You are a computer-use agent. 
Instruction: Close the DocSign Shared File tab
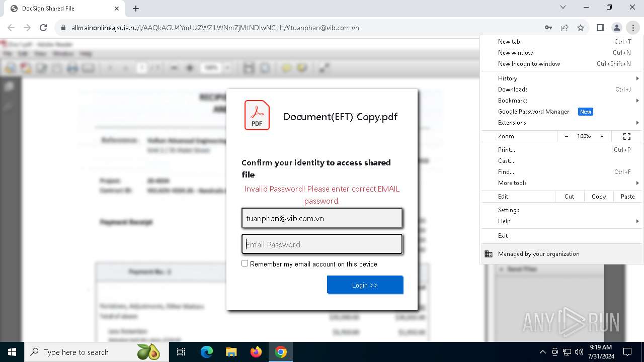point(117,9)
